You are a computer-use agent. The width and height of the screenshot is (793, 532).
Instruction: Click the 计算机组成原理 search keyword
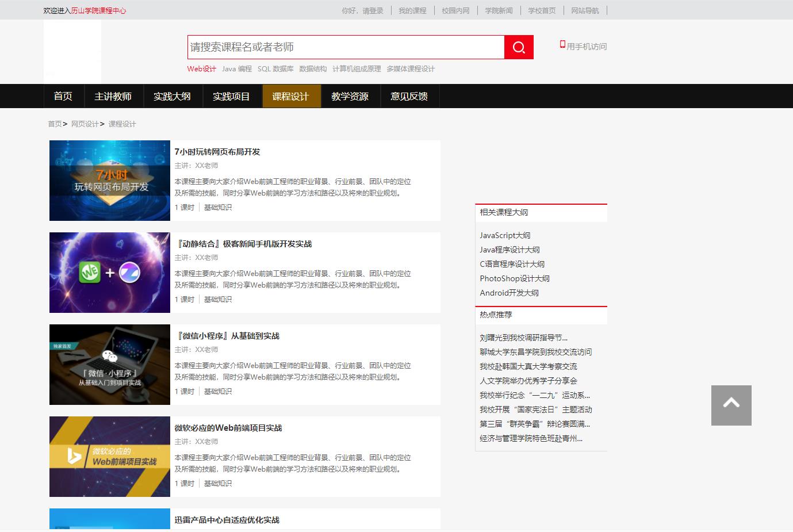point(357,68)
